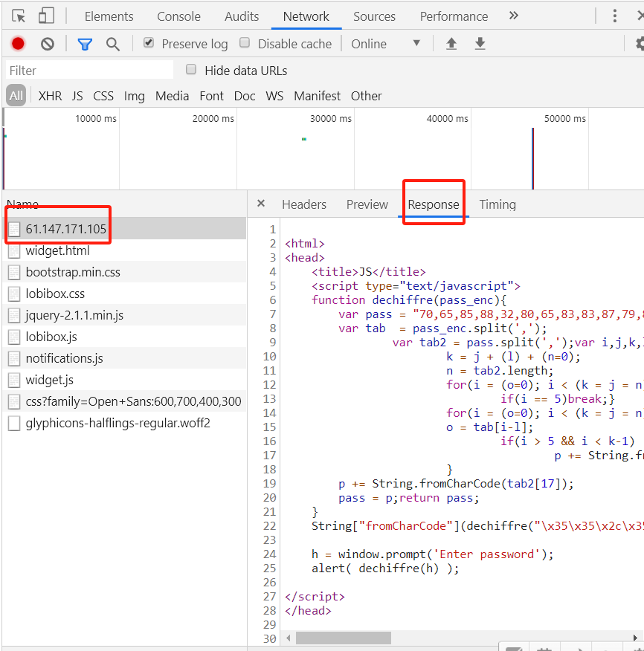The height and width of the screenshot is (651, 644).
Task: Open the Timing details tab
Action: point(498,204)
